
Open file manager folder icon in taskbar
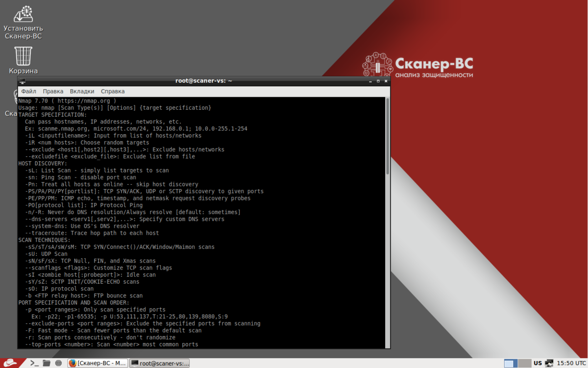click(x=47, y=363)
